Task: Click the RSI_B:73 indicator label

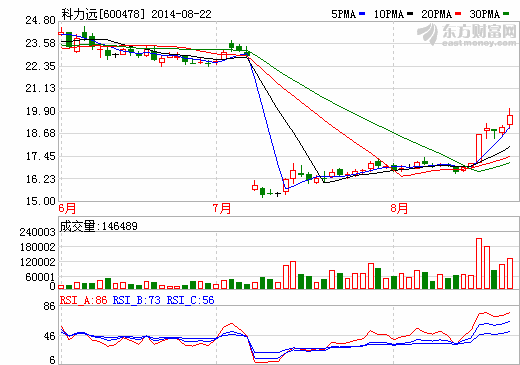Action: [137, 300]
